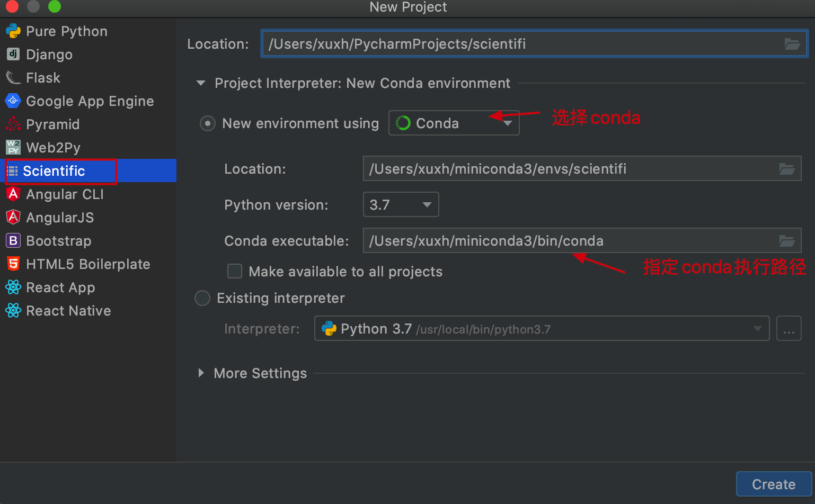Click the HTML5 Boilerplate icon
The width and height of the screenshot is (815, 504).
13,264
